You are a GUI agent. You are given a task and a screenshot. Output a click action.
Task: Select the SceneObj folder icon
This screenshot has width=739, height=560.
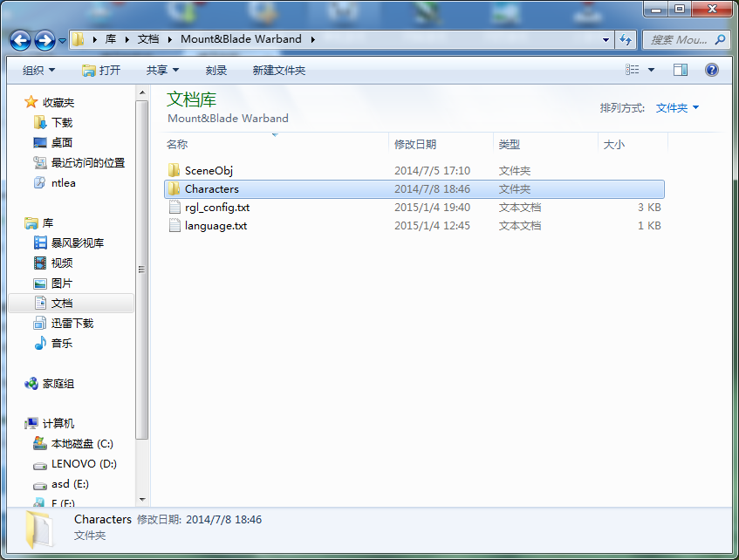[174, 170]
